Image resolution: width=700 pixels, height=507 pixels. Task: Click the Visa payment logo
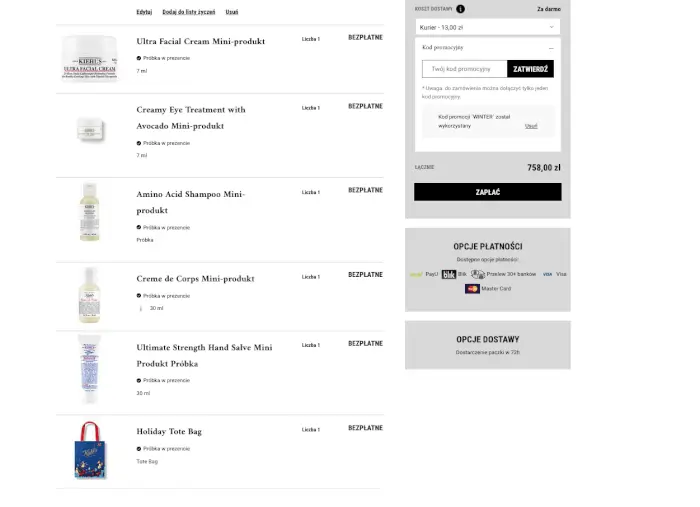point(547,274)
